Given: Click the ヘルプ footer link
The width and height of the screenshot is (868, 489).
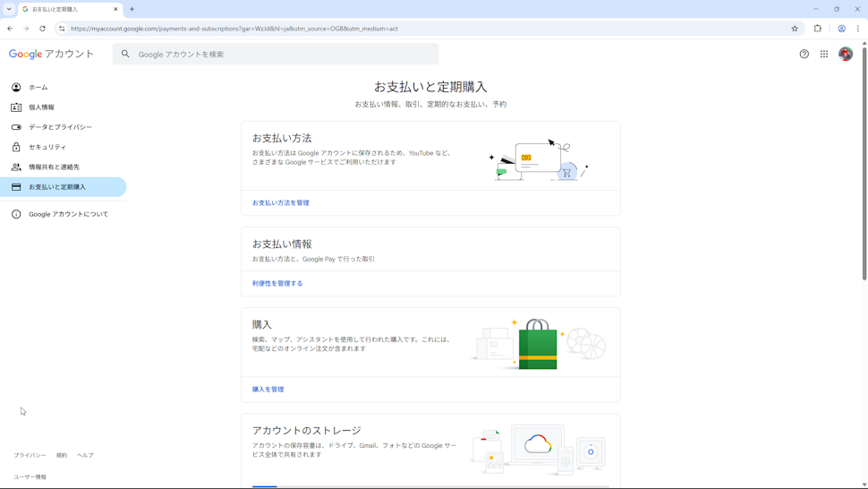Looking at the screenshot, I should tap(85, 455).
